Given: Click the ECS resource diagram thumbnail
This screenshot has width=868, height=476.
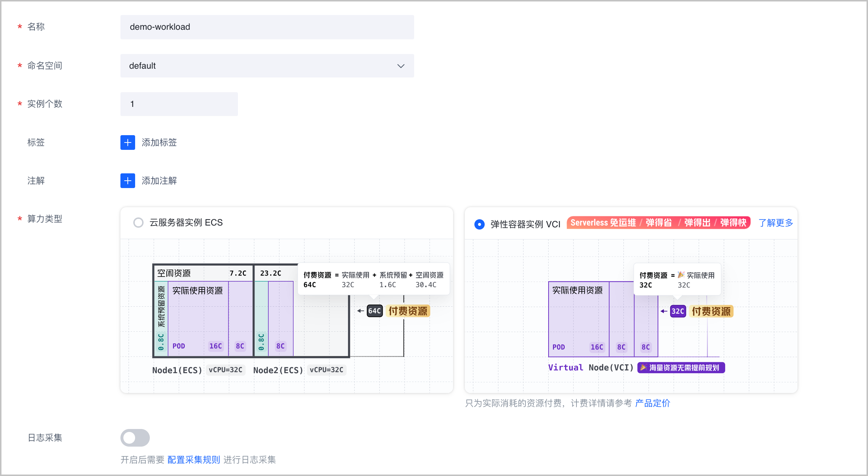Looking at the screenshot, I should pos(287,316).
